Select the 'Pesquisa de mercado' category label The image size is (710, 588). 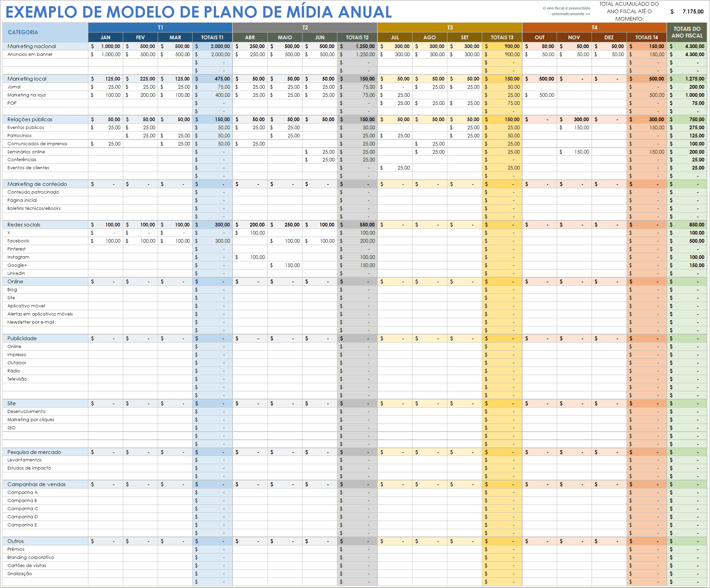pos(35,452)
